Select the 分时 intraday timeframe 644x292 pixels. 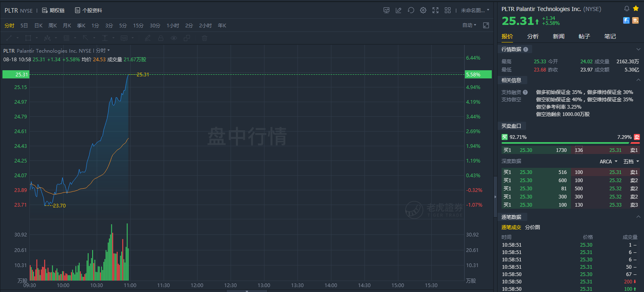9,25
